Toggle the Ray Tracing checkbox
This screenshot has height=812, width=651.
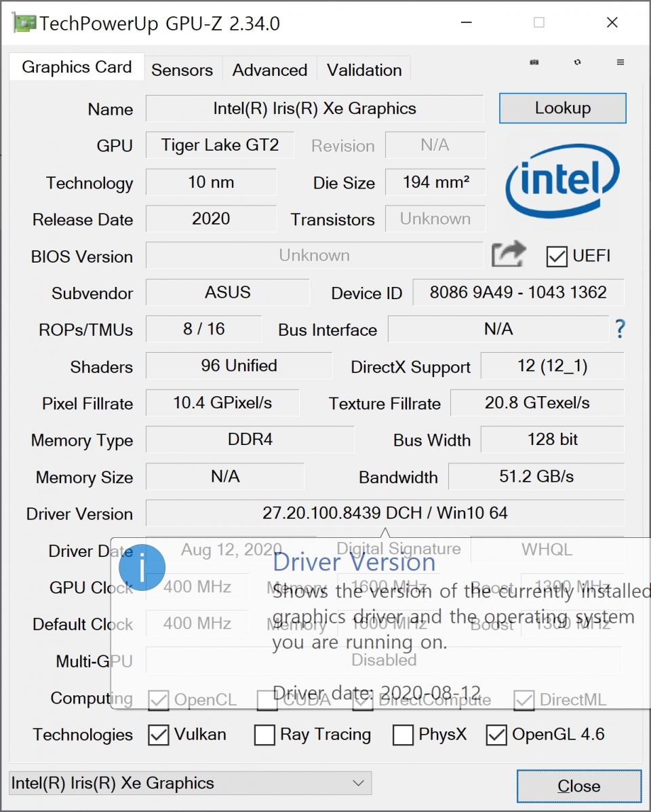pyautogui.click(x=264, y=735)
